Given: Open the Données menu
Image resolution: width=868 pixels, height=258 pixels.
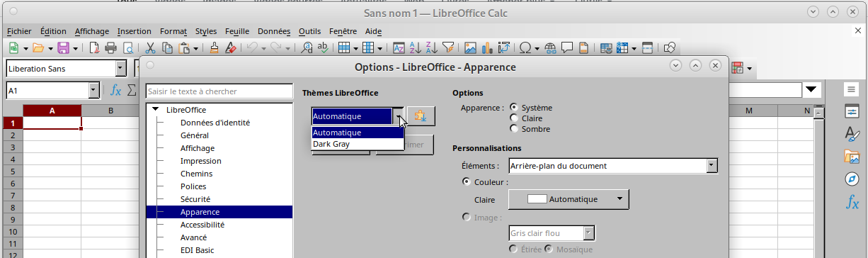Looking at the screenshot, I should tap(274, 31).
